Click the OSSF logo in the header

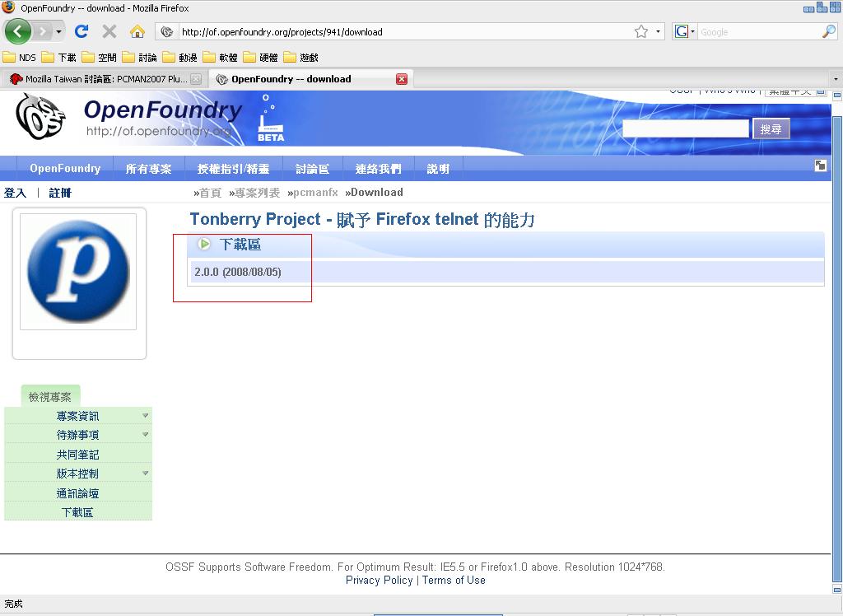pos(40,116)
